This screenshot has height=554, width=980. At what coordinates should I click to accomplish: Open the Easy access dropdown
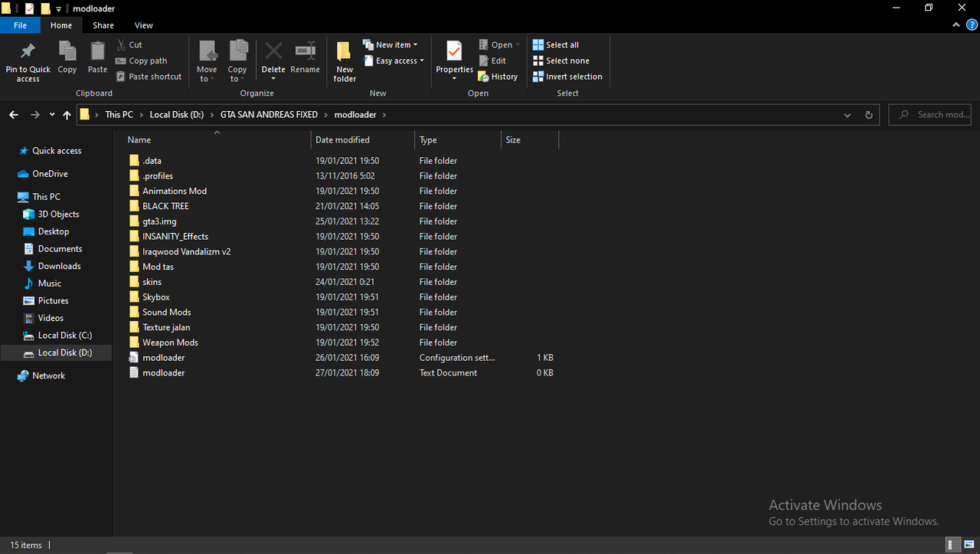pos(393,61)
